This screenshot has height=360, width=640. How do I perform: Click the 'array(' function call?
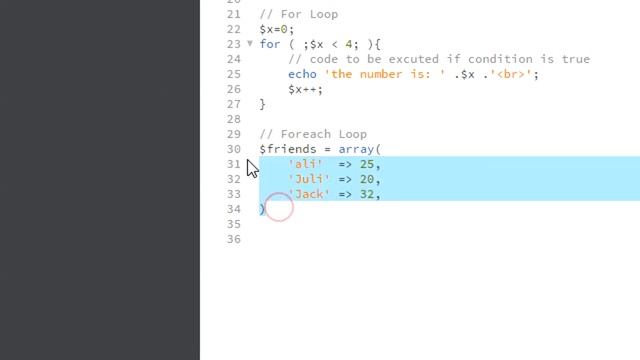[360, 149]
